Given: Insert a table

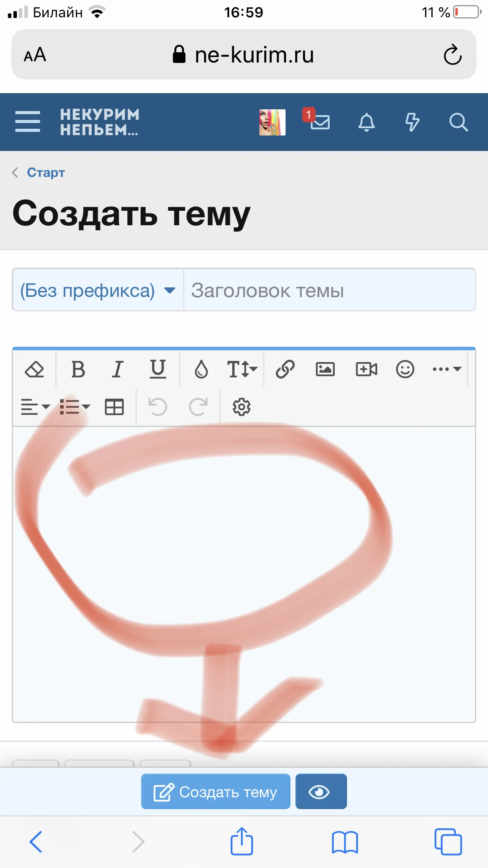Looking at the screenshot, I should (114, 407).
